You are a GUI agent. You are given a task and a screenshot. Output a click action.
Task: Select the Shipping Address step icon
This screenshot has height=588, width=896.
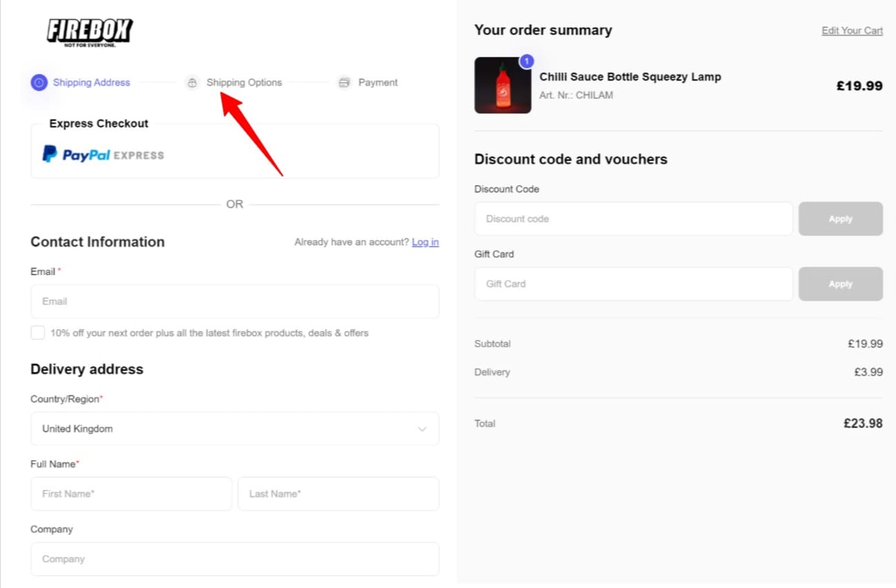coord(39,82)
